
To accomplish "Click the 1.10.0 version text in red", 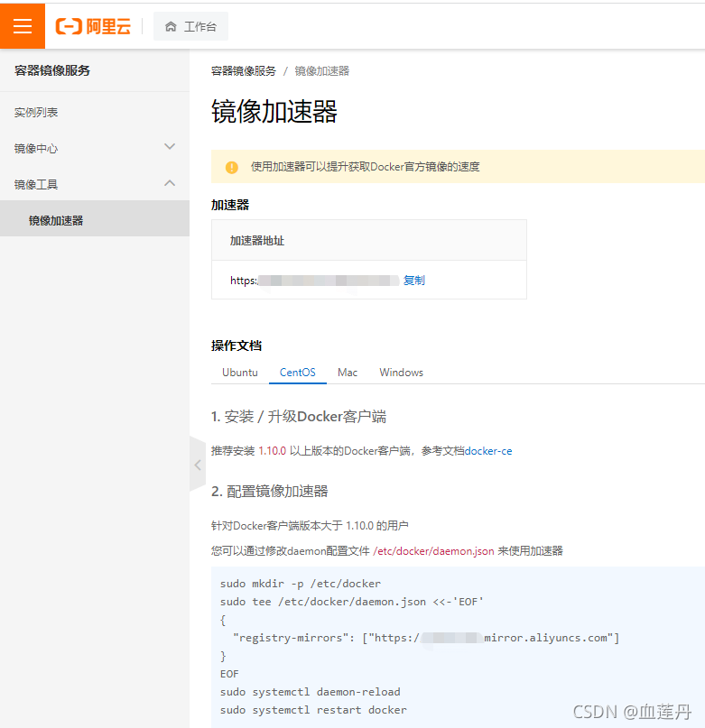I will [272, 451].
